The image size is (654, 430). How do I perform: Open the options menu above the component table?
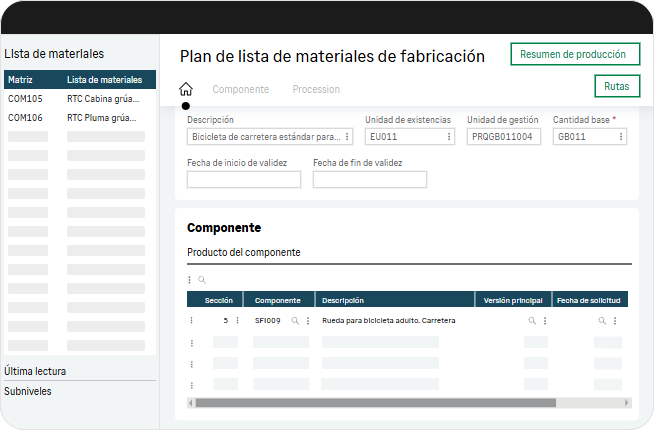point(190,280)
